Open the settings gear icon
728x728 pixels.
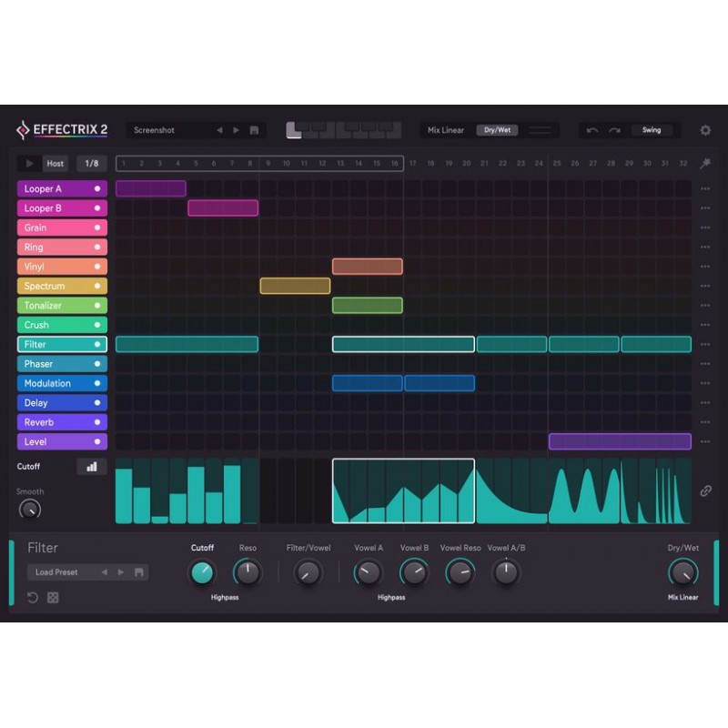[x=705, y=130]
